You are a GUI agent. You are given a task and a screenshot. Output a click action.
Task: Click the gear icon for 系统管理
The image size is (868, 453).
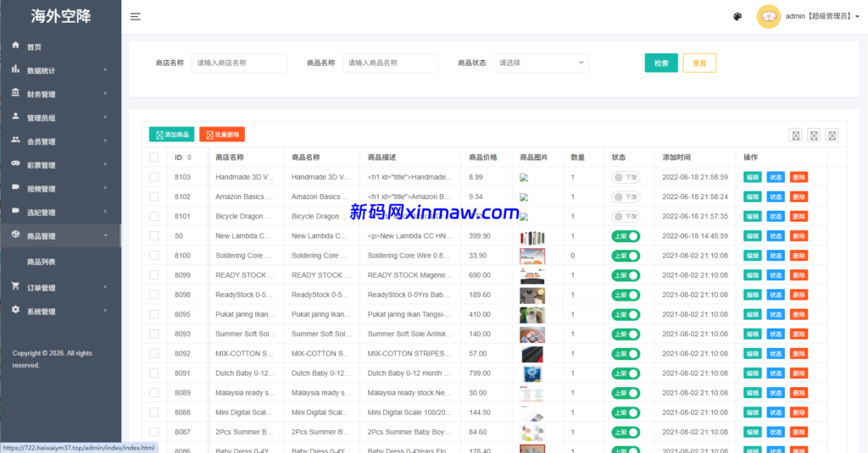pos(15,310)
